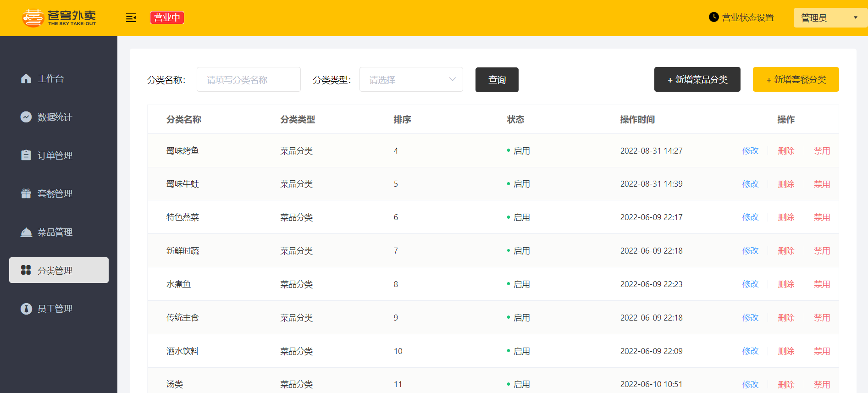This screenshot has height=393, width=868.
Task: Click the 查询 search button
Action: (x=497, y=80)
